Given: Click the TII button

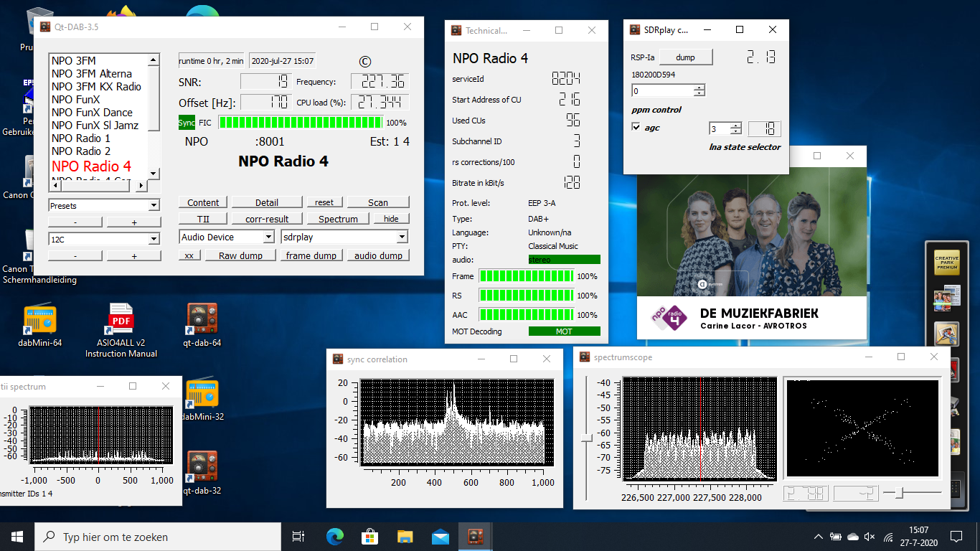Looking at the screenshot, I should pos(204,219).
